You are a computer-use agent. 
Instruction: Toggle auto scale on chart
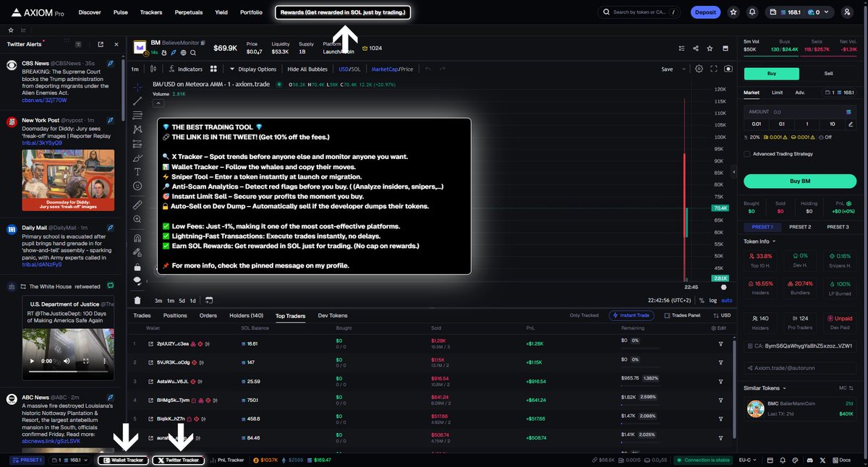click(727, 300)
